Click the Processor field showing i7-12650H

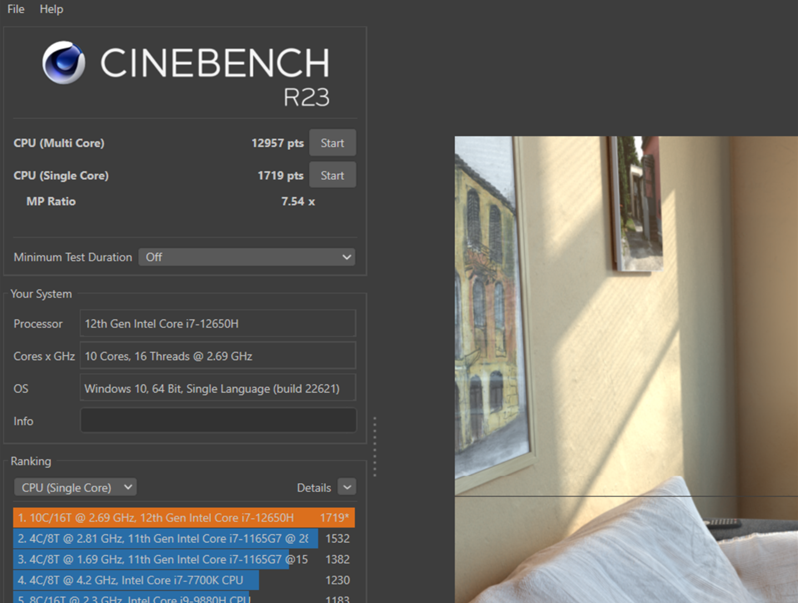(x=218, y=324)
